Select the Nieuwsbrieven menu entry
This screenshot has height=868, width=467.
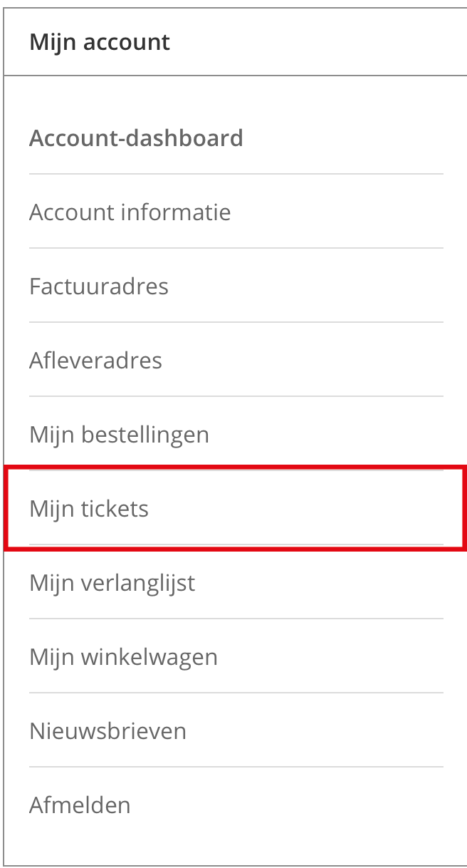pyautogui.click(x=107, y=730)
